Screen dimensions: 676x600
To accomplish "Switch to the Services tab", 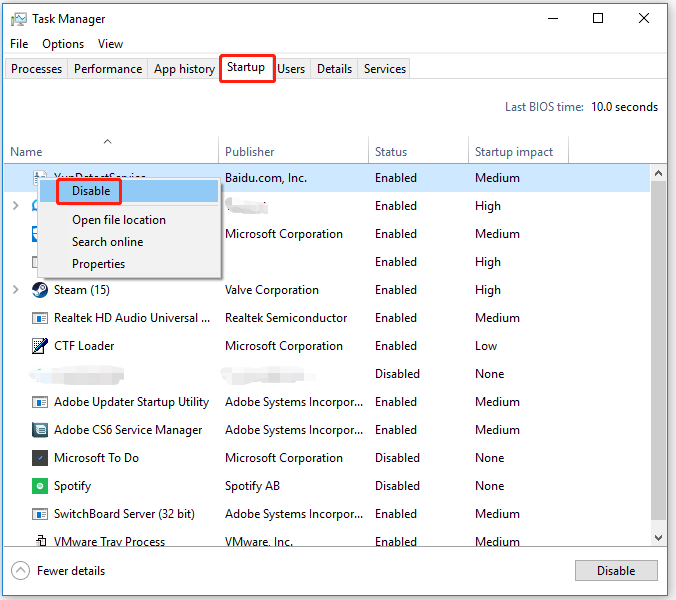I will 385,69.
